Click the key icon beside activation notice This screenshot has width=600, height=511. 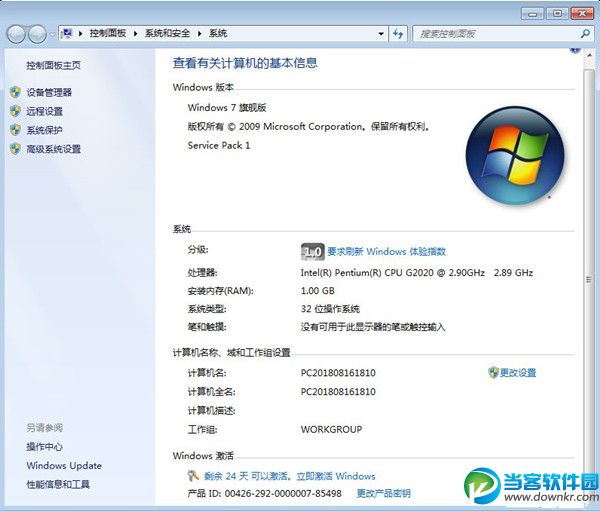click(193, 476)
